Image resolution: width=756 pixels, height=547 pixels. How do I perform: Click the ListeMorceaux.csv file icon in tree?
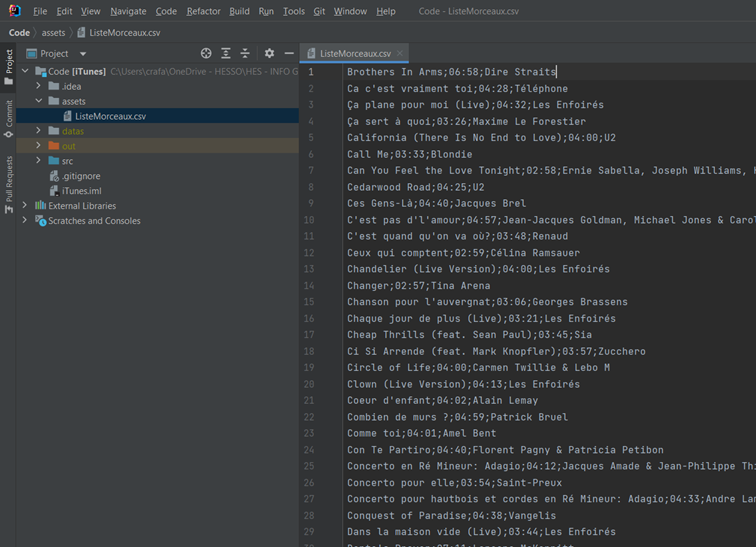68,116
